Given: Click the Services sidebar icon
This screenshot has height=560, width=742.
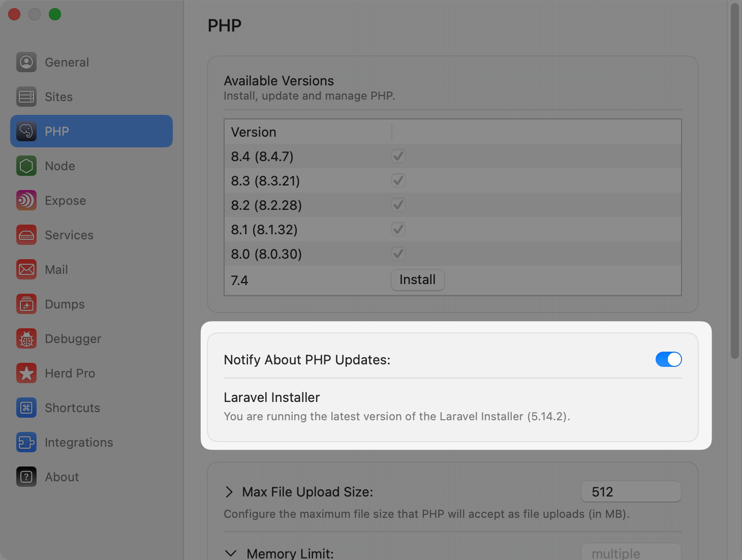Looking at the screenshot, I should pos(26,235).
